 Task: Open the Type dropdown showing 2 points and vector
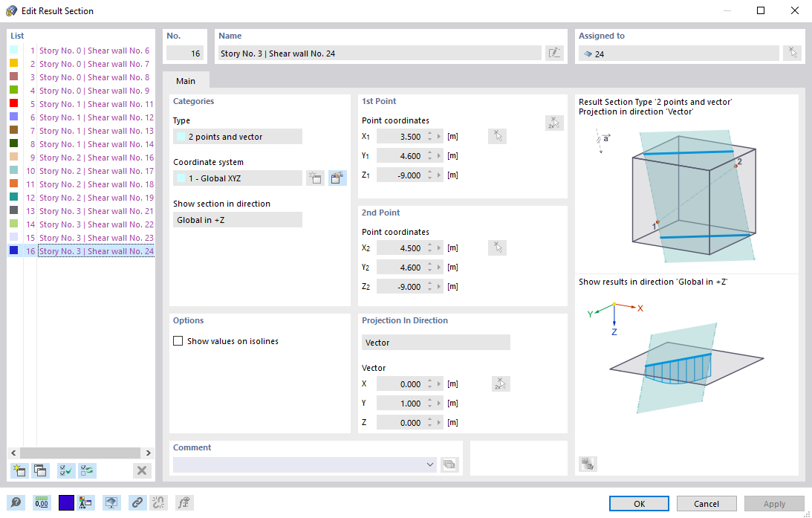point(237,136)
